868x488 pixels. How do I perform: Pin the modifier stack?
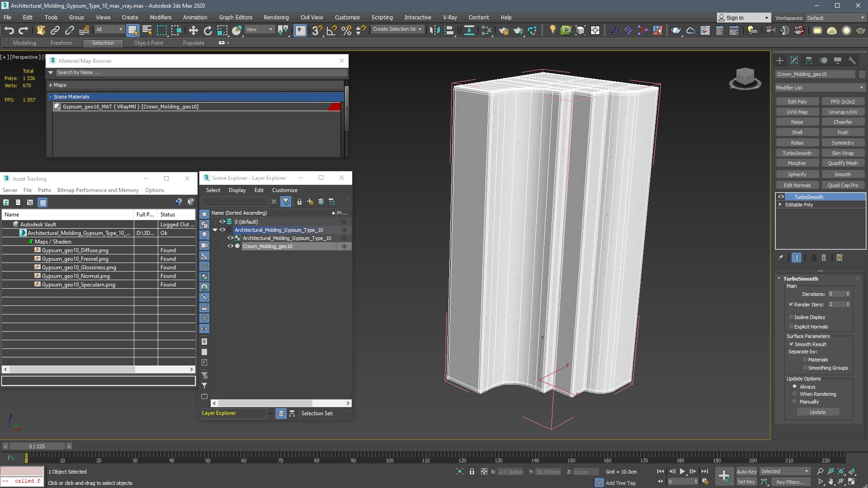780,258
